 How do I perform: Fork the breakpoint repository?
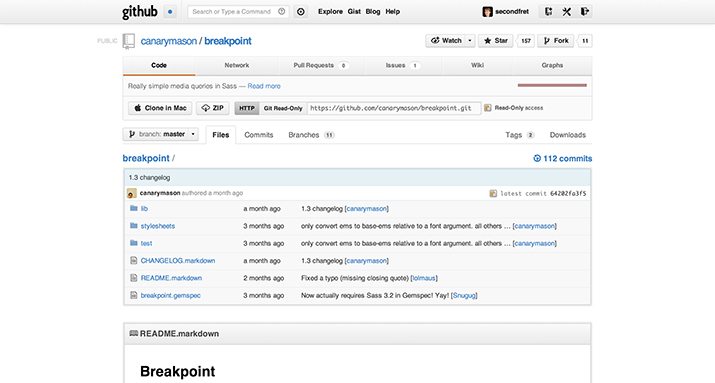click(556, 41)
